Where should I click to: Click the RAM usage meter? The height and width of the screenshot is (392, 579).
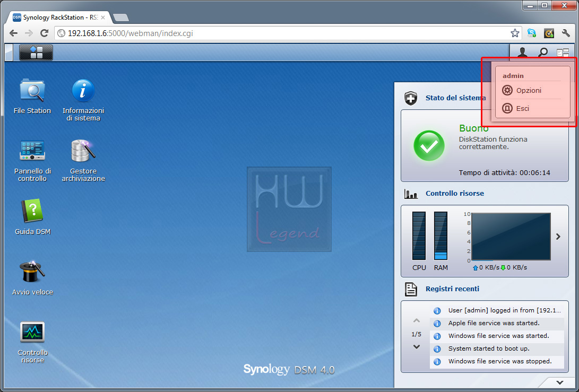(x=440, y=236)
